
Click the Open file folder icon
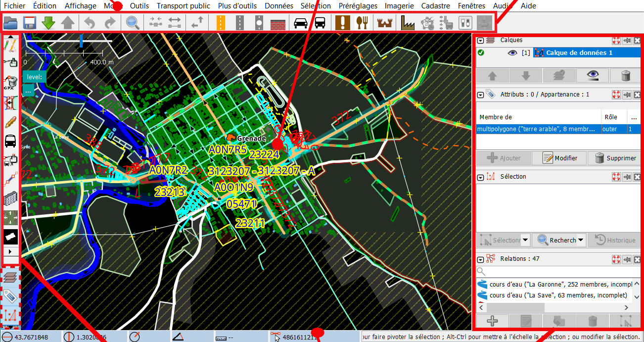[10, 23]
